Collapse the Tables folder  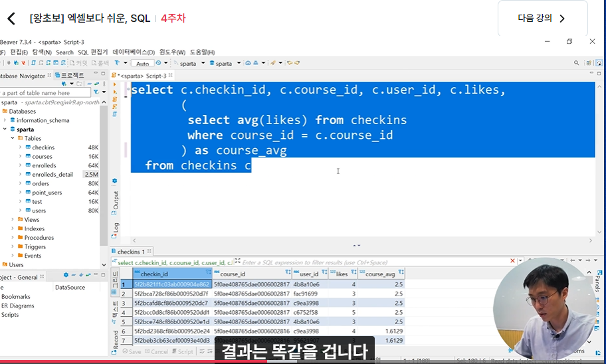click(x=13, y=138)
